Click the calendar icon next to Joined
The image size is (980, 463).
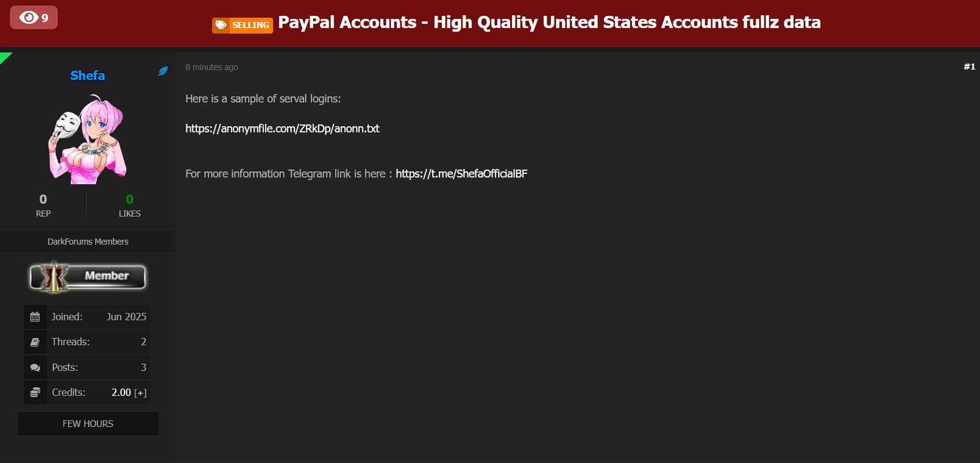[x=35, y=317]
